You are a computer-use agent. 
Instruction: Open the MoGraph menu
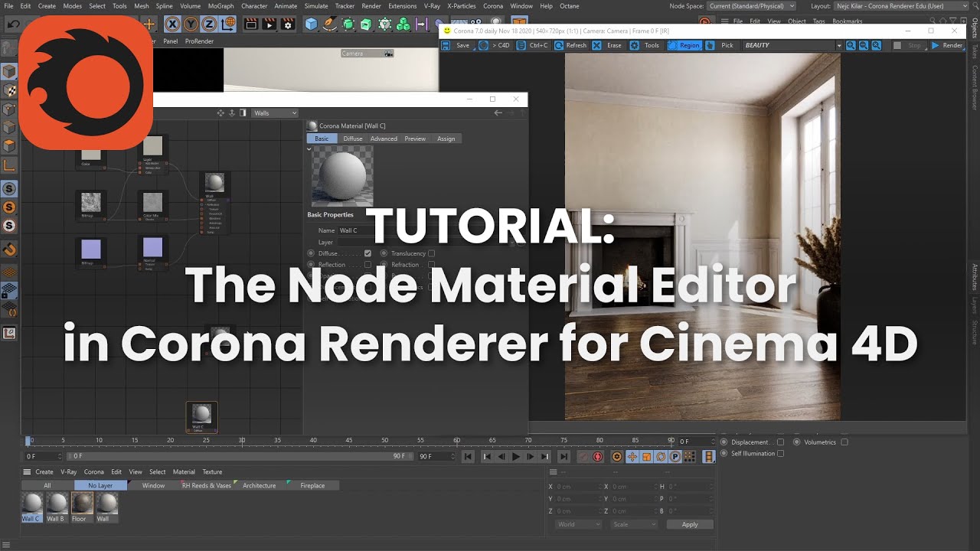[x=220, y=5]
